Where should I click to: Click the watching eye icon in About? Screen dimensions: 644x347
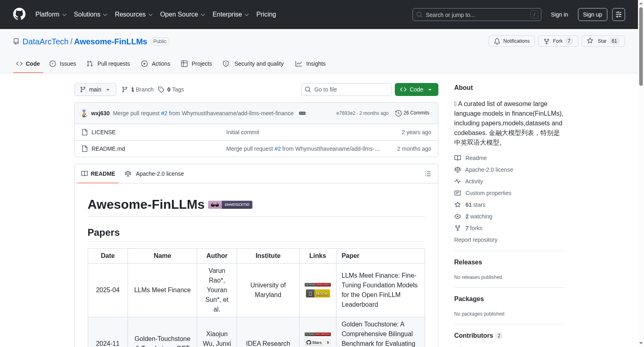(x=458, y=216)
